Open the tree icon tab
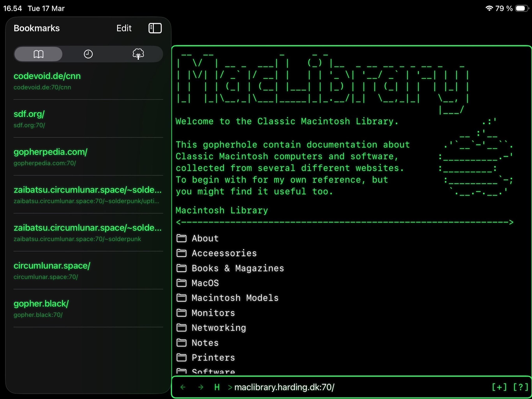The image size is (532, 399). [138, 54]
